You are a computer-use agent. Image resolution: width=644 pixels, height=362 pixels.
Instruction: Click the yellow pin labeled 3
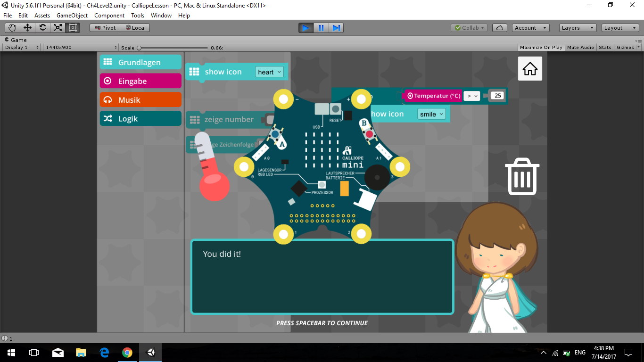400,166
